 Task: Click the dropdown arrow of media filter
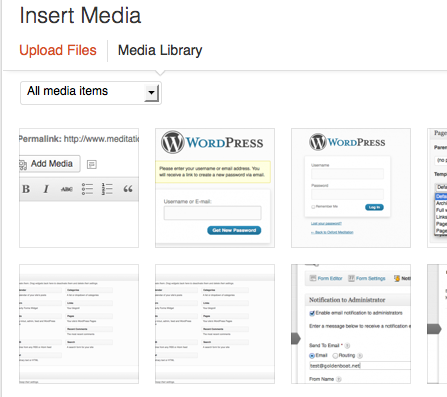click(151, 93)
